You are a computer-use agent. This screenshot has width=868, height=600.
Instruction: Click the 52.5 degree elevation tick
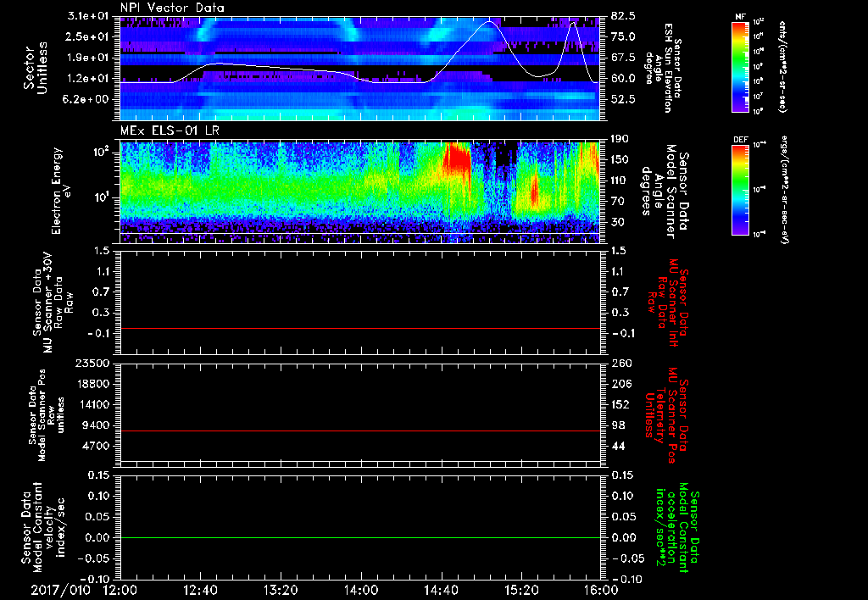tap(623, 100)
